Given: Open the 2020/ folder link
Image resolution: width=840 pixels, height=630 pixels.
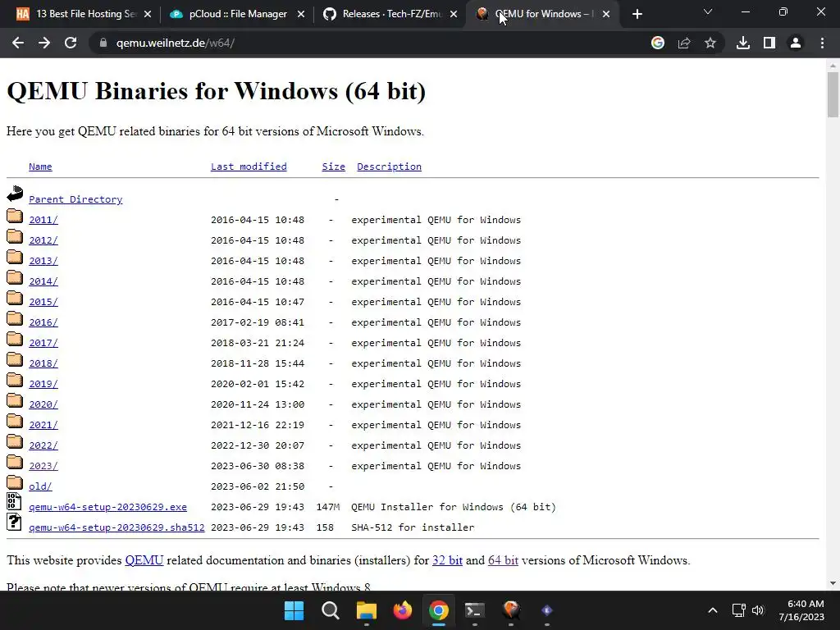Looking at the screenshot, I should (x=43, y=404).
